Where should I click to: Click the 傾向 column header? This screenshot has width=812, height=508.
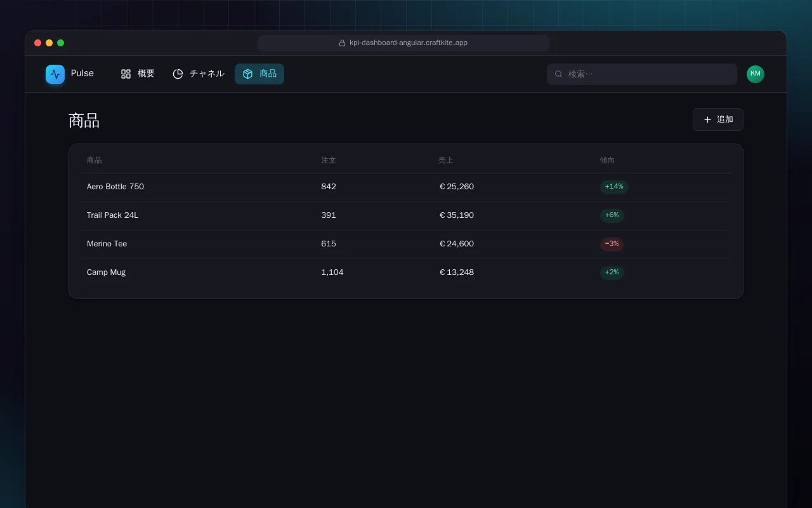pyautogui.click(x=607, y=160)
